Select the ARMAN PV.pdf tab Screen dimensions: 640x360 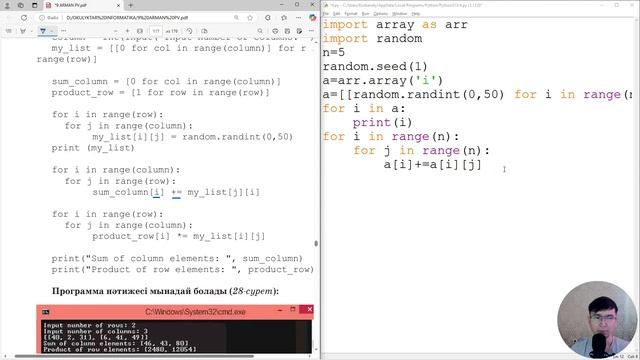[x=83, y=5]
